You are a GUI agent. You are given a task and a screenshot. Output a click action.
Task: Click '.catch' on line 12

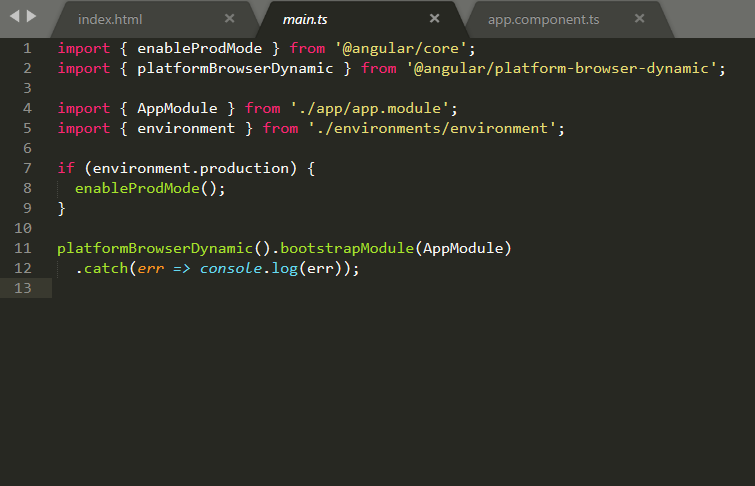click(x=102, y=268)
